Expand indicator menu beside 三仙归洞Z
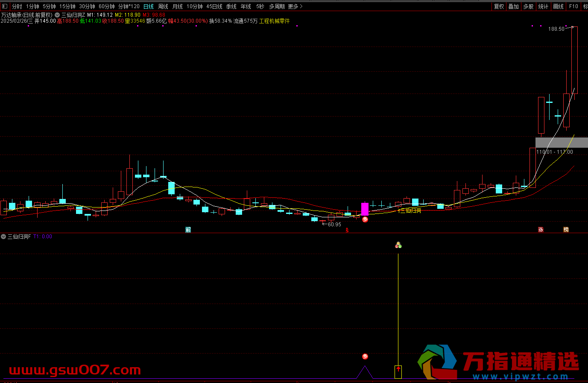The height and width of the screenshot is (383, 588). (x=57, y=15)
